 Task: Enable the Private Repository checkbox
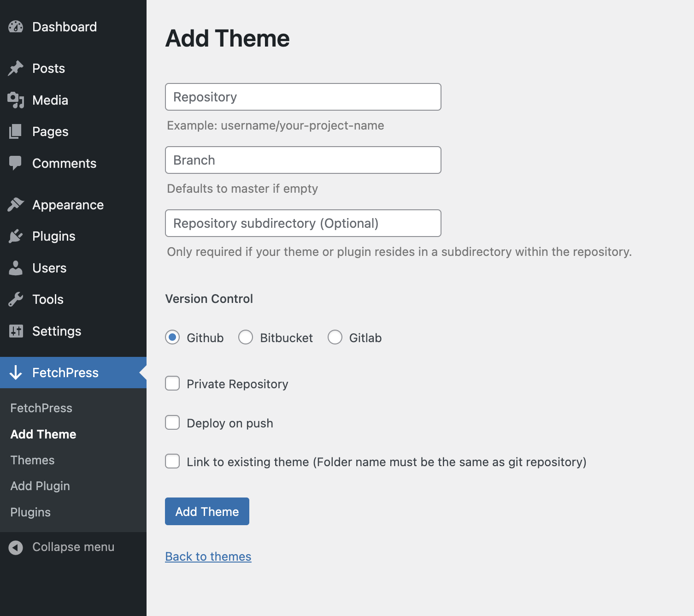click(x=172, y=383)
